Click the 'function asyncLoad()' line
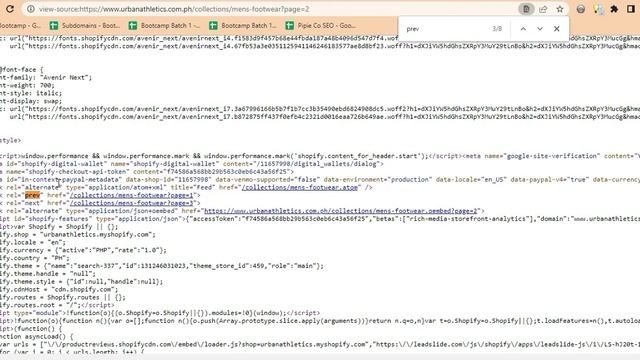 click(37, 336)
